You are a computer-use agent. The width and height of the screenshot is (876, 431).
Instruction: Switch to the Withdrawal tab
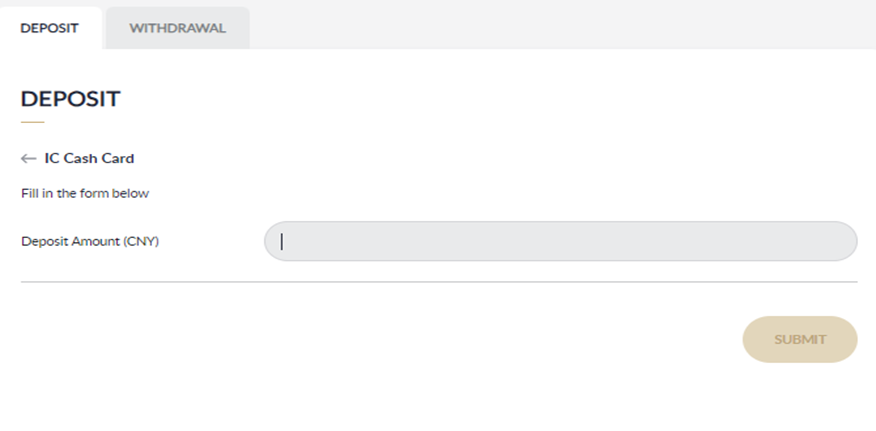click(x=177, y=28)
